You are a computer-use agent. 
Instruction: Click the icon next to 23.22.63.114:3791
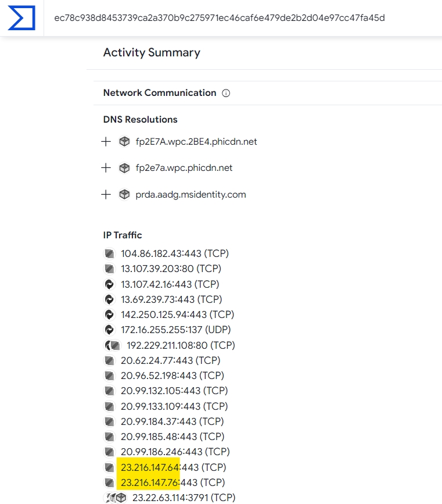(x=114, y=498)
